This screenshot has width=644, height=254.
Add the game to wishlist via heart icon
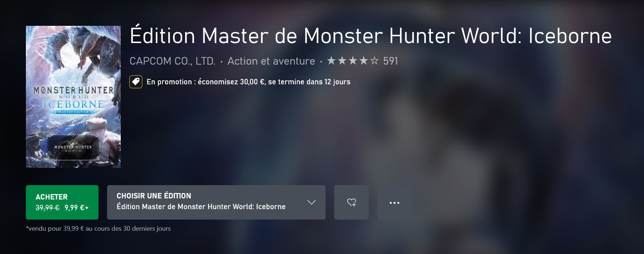coord(351,202)
